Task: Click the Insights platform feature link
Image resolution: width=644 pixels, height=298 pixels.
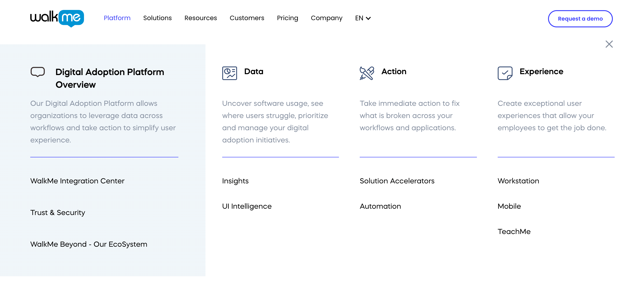Action: (235, 181)
